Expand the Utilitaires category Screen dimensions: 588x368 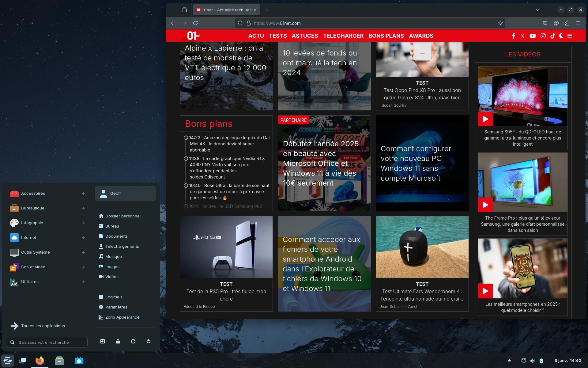(47, 282)
